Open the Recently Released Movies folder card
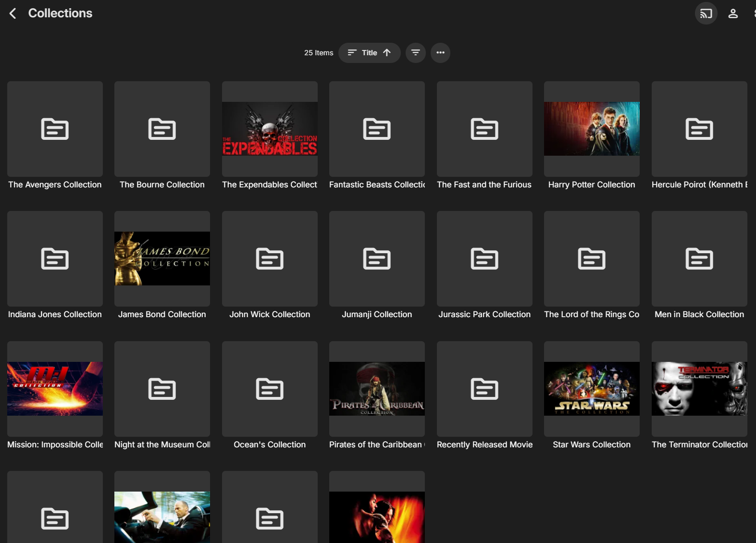 click(484, 389)
